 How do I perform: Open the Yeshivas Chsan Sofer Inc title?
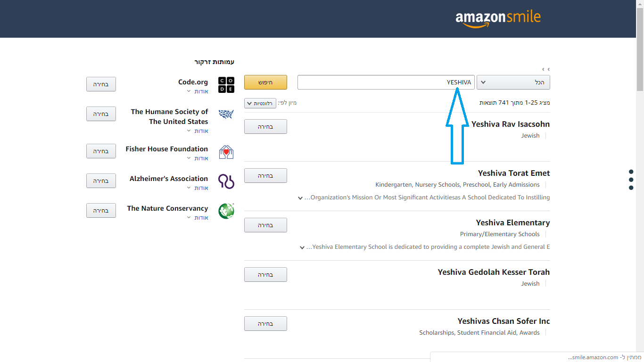[504, 321]
